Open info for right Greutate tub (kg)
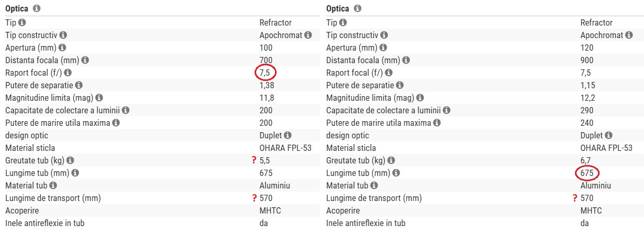This screenshot has height=236, width=644. (392, 160)
